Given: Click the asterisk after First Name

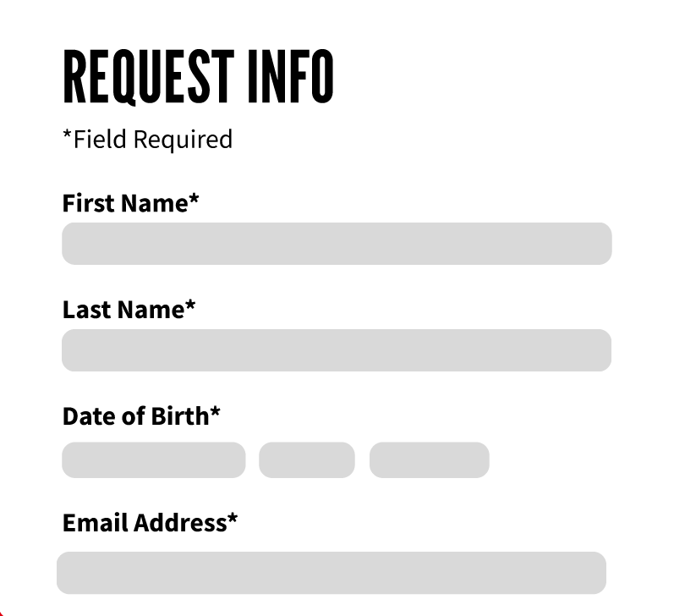Looking at the screenshot, I should coord(195,200).
